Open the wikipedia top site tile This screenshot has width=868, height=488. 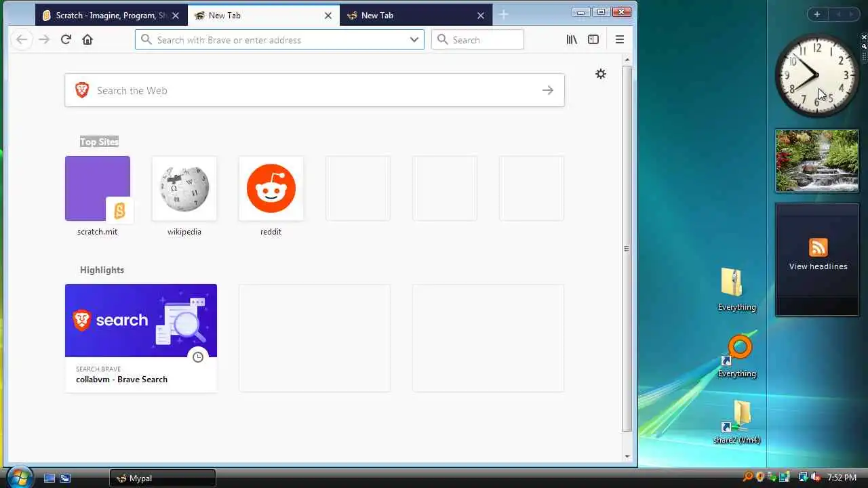[184, 188]
